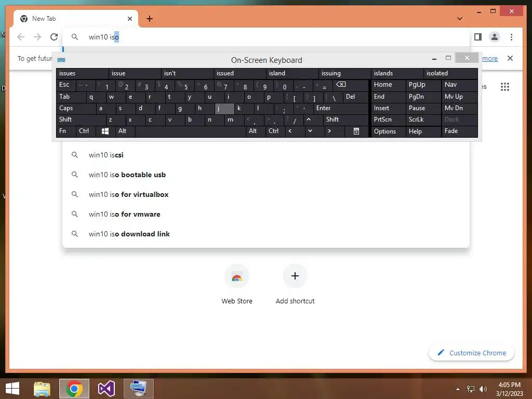Tap the Enter key on keyboard
The width and height of the screenshot is (532, 399).
click(x=341, y=108)
